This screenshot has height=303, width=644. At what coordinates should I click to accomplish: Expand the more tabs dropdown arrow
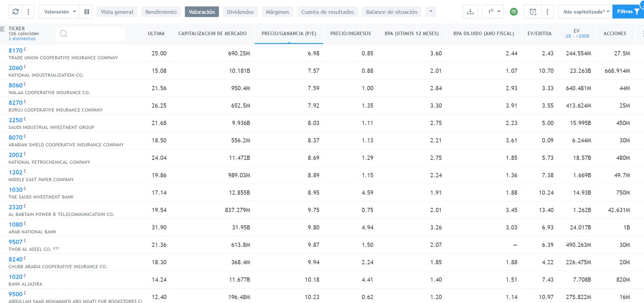[x=431, y=12]
